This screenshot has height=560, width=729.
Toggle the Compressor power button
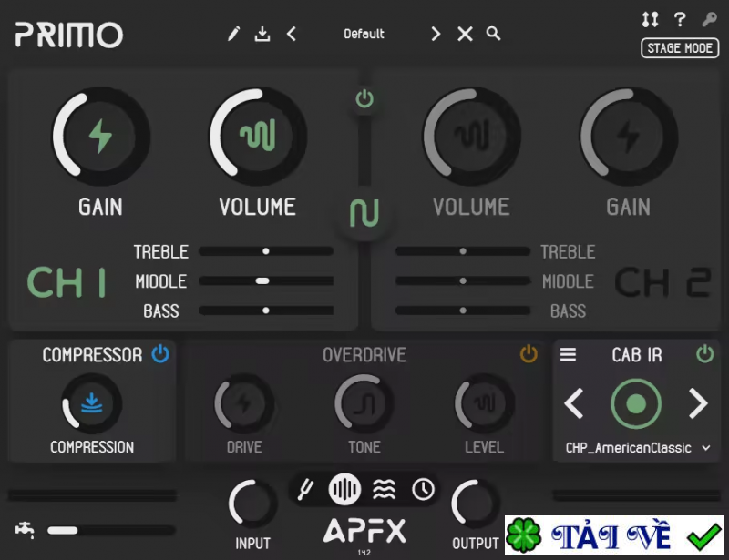coord(160,354)
